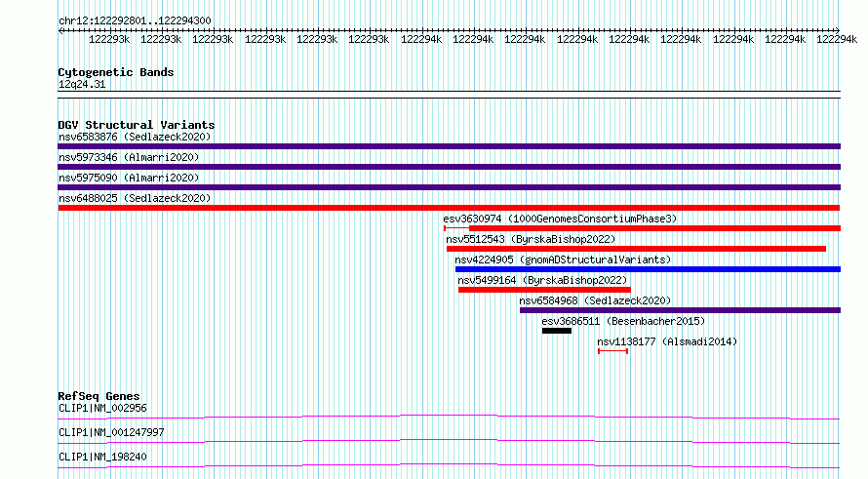Open esv3630974 (1000GenomesConsortiumPhase3) label
868x479 pixels.
click(x=560, y=219)
